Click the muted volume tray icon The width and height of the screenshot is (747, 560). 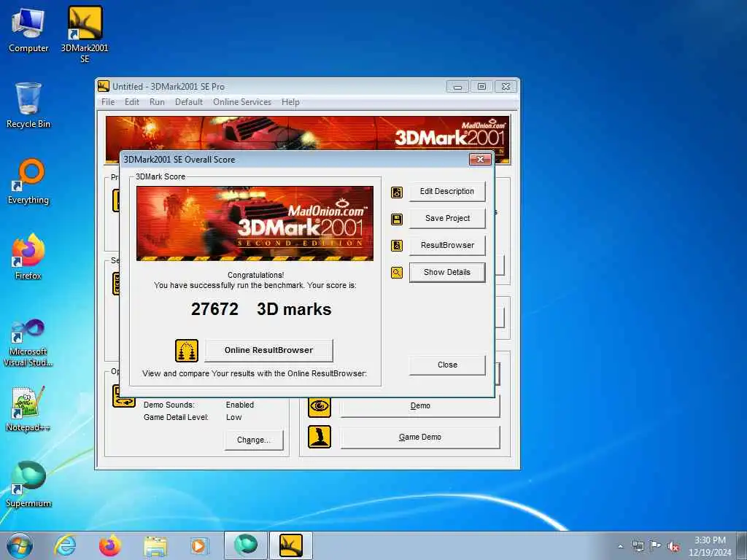click(x=673, y=546)
